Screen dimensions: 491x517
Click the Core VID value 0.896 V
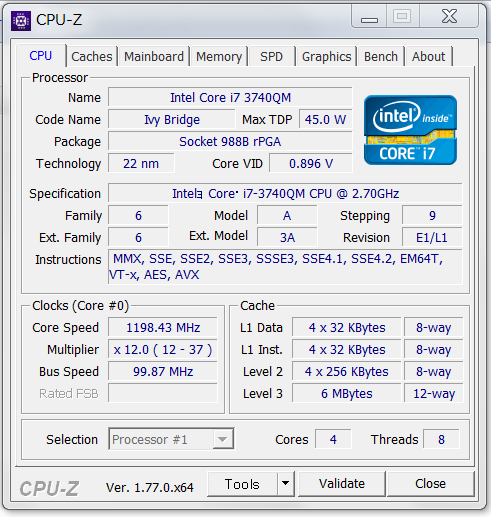[x=311, y=163]
